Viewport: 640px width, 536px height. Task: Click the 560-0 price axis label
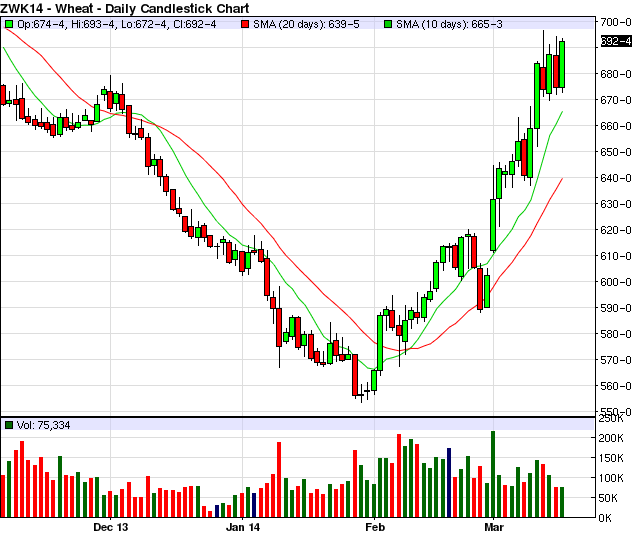[x=616, y=386]
